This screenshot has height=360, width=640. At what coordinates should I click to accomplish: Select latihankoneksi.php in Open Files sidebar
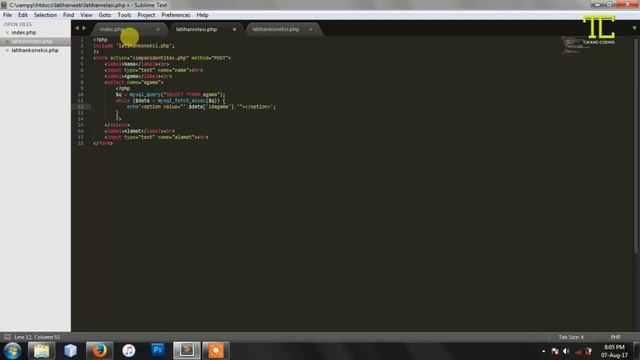coord(35,51)
